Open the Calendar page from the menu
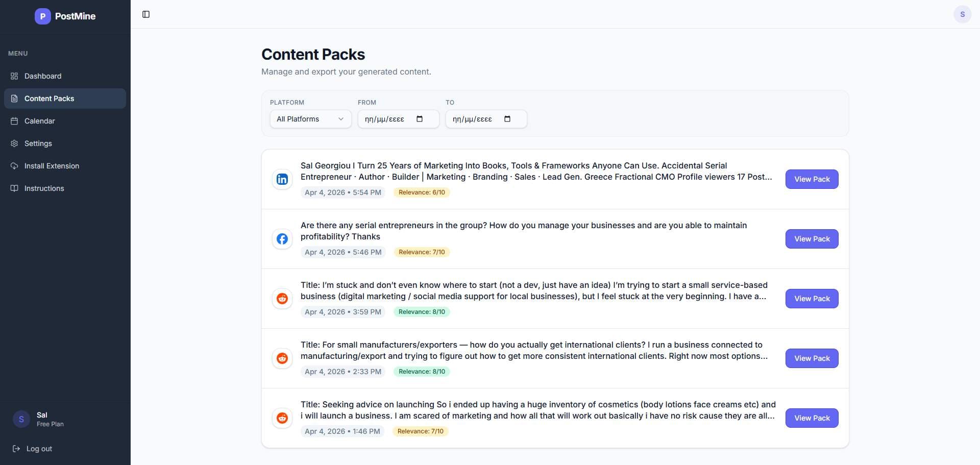 pyautogui.click(x=39, y=121)
